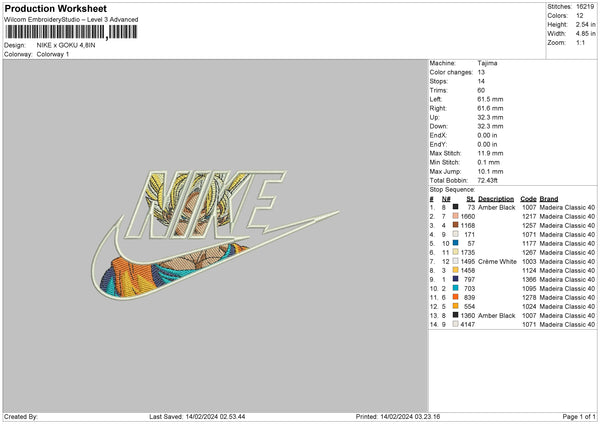Click stitch count 4147 in stop row 14
The width and height of the screenshot is (600, 424).
tap(468, 325)
